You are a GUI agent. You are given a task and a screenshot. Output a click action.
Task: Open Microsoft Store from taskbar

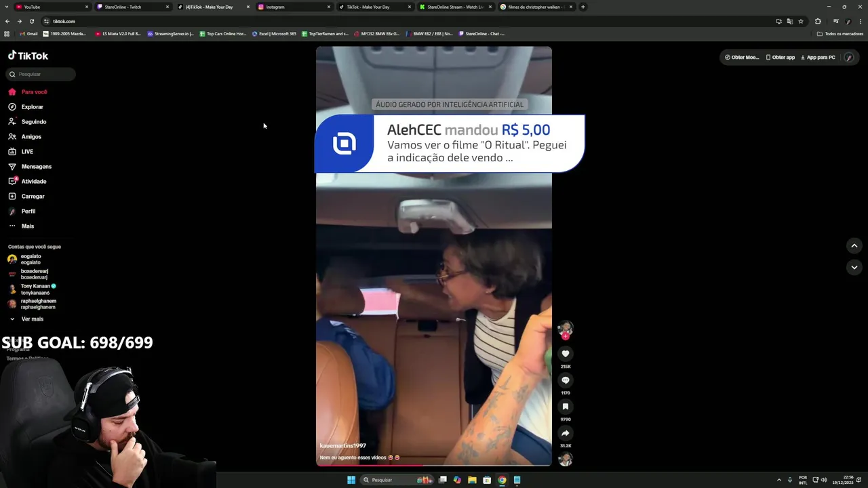487,480
